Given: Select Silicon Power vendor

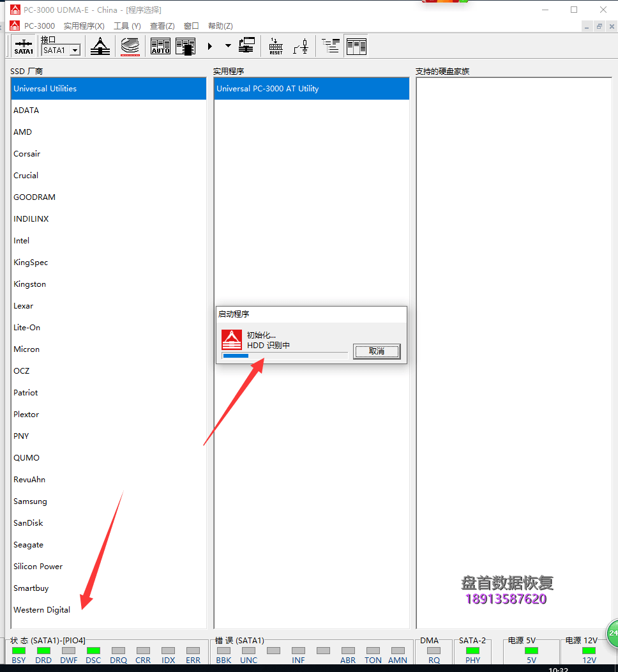Looking at the screenshot, I should 109,566.
